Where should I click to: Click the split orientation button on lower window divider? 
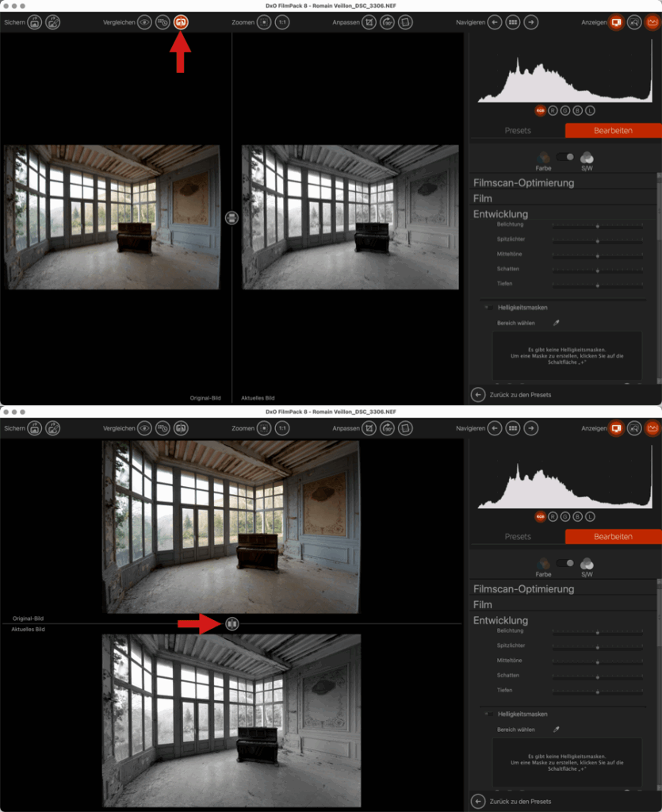click(232, 624)
